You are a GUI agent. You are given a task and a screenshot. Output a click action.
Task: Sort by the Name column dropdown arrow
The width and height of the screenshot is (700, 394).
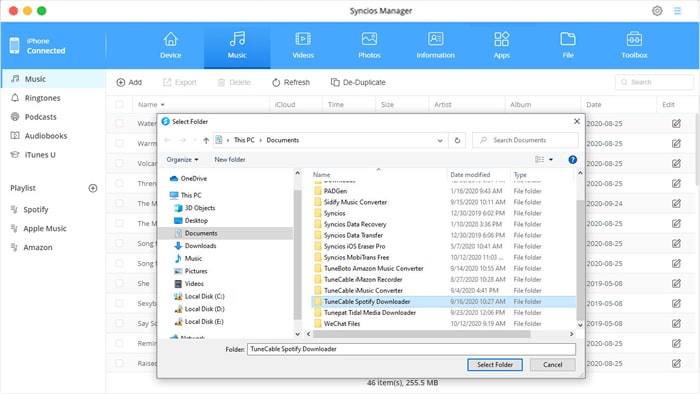point(162,105)
